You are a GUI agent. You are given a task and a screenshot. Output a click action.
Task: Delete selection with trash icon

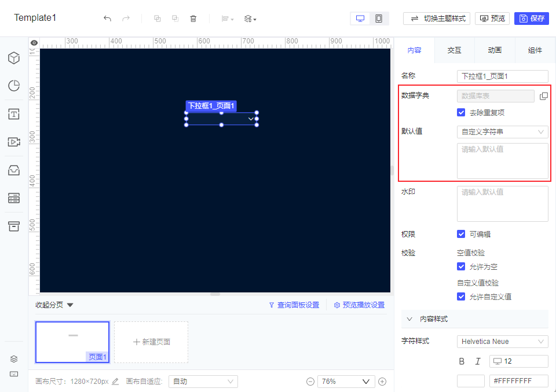193,19
